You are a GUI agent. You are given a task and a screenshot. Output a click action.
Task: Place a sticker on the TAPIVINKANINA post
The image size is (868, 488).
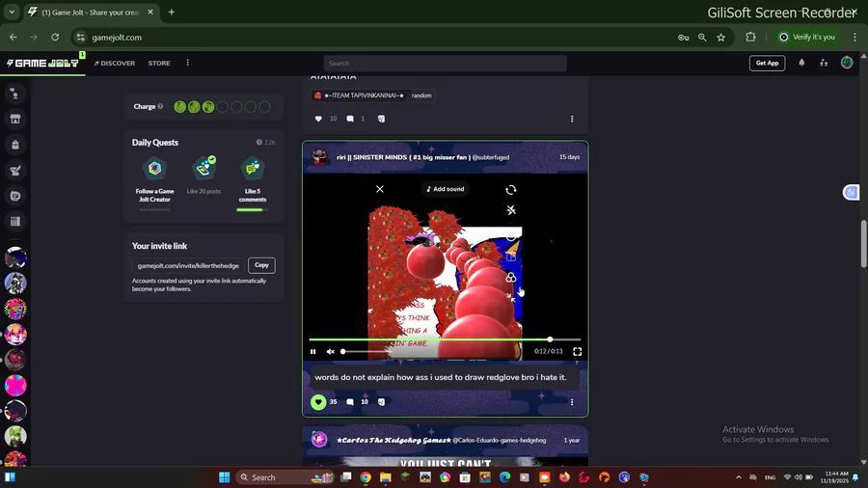[381, 119]
